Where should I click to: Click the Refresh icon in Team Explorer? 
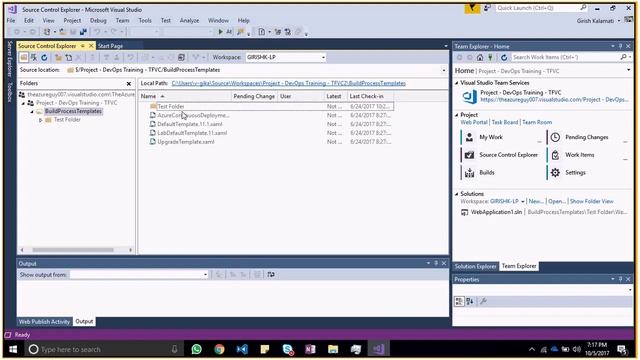[x=504, y=58]
